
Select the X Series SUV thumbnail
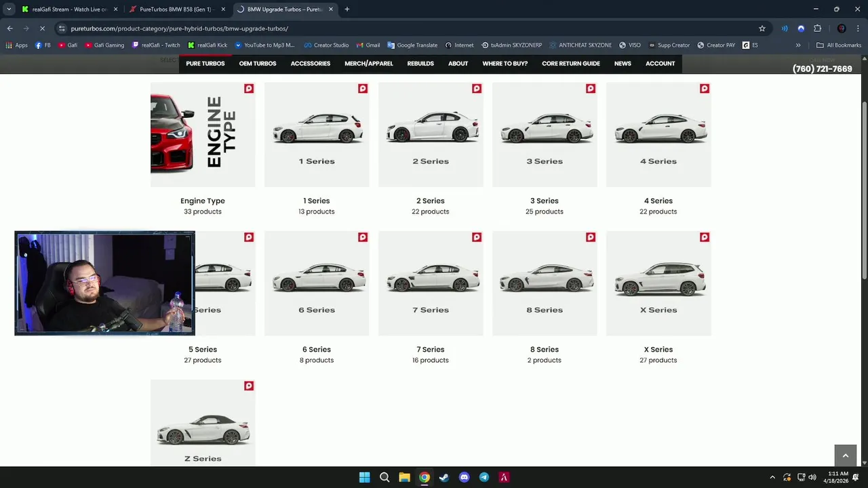[658, 283]
